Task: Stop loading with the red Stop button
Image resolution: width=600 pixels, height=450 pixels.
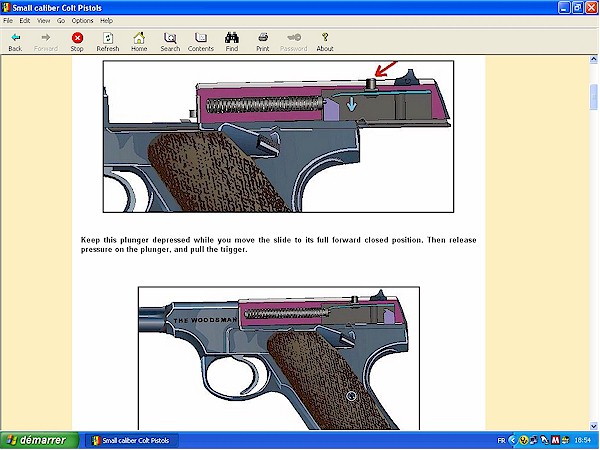Action: pos(77,41)
